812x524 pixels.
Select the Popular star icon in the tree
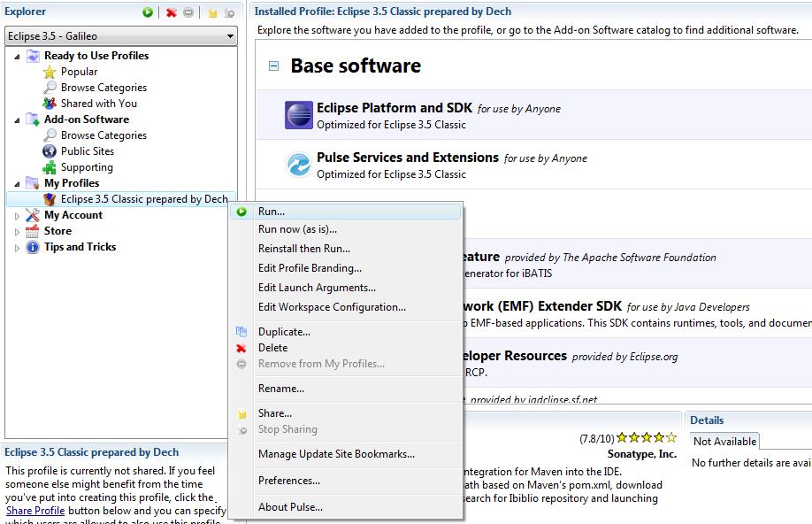point(50,72)
